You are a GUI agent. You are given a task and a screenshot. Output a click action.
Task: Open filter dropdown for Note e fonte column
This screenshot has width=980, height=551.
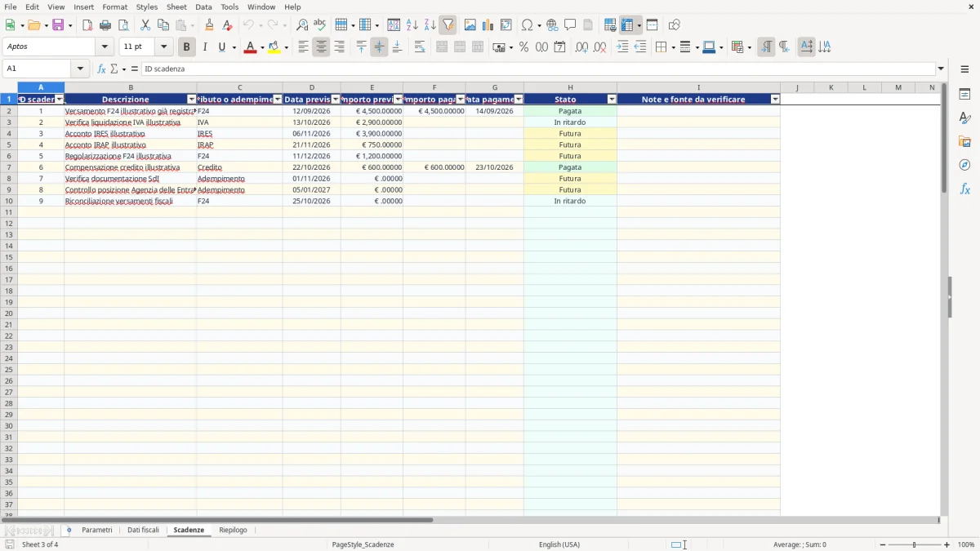coord(775,100)
